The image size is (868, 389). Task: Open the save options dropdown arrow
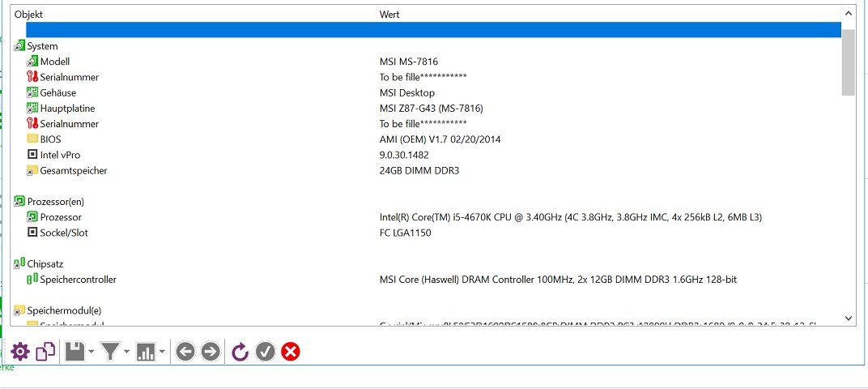pos(91,352)
